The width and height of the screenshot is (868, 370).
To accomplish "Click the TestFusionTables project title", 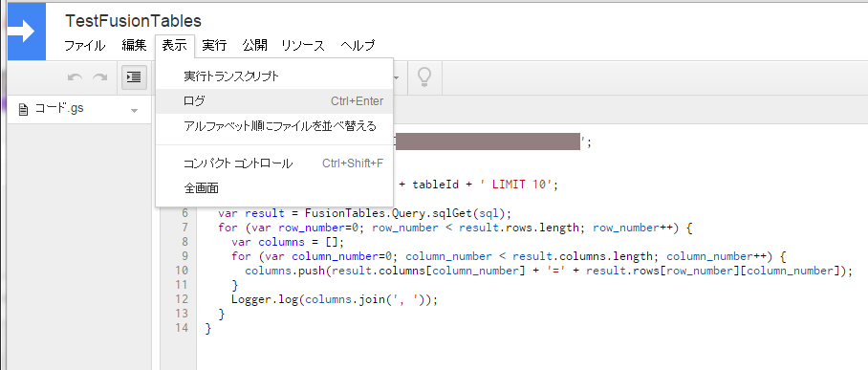I will (133, 21).
